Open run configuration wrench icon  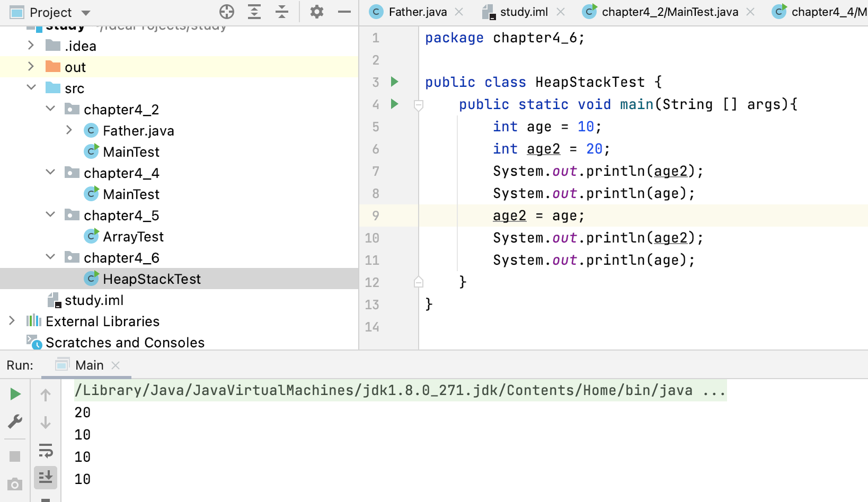click(15, 422)
